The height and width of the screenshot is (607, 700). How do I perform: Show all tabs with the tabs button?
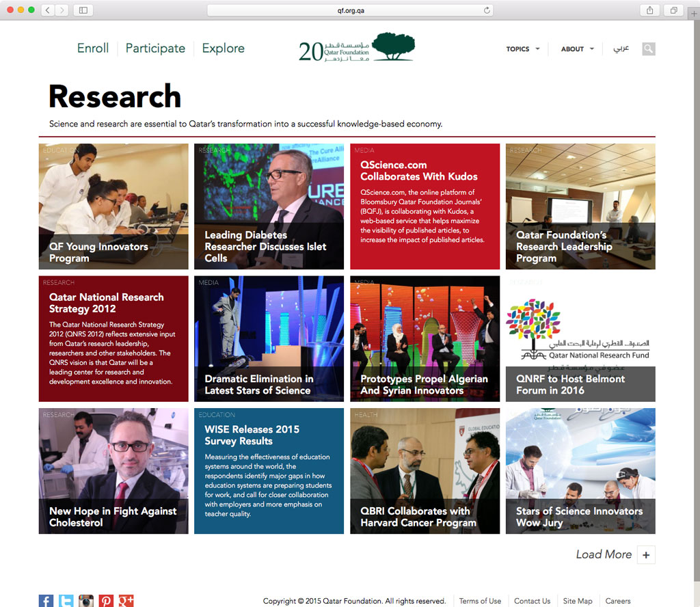(x=673, y=10)
